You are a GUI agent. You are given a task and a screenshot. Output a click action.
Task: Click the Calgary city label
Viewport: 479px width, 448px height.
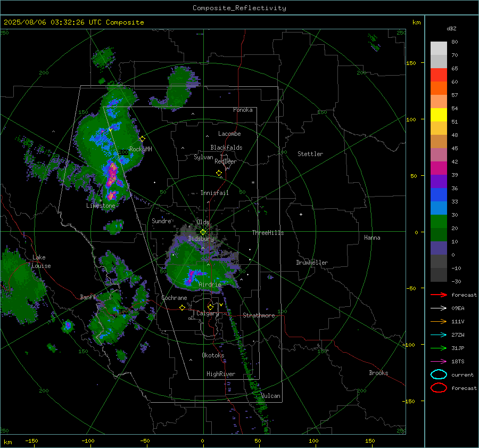(208, 313)
